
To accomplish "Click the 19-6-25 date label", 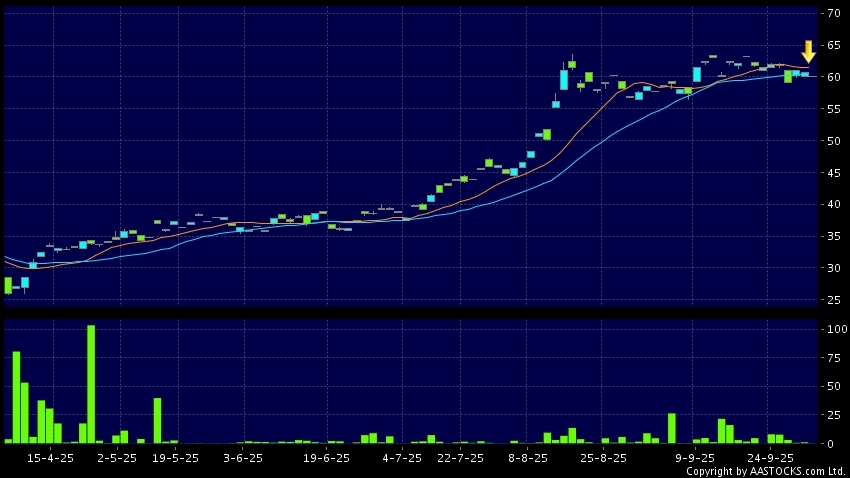I will pyautogui.click(x=326, y=458).
